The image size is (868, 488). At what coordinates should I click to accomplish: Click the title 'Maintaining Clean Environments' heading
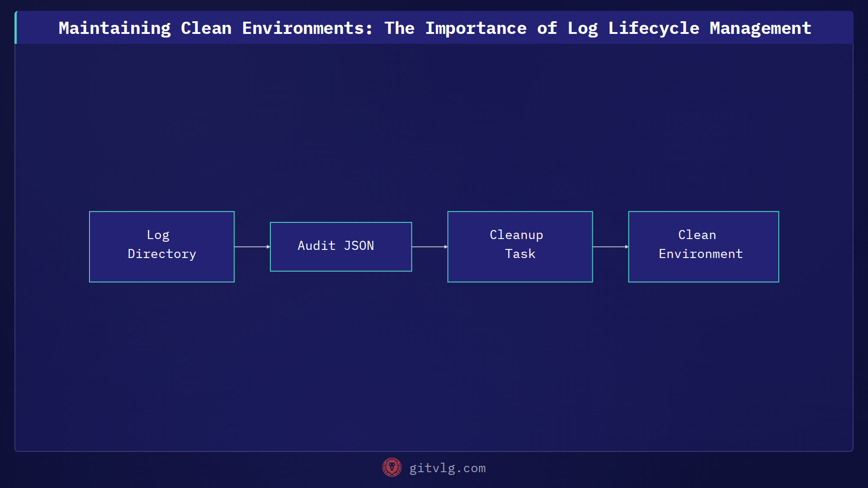pyautogui.click(x=435, y=28)
